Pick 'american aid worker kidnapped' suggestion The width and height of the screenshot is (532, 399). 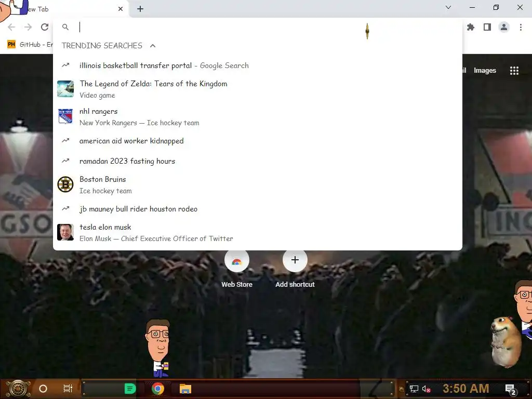258,141
